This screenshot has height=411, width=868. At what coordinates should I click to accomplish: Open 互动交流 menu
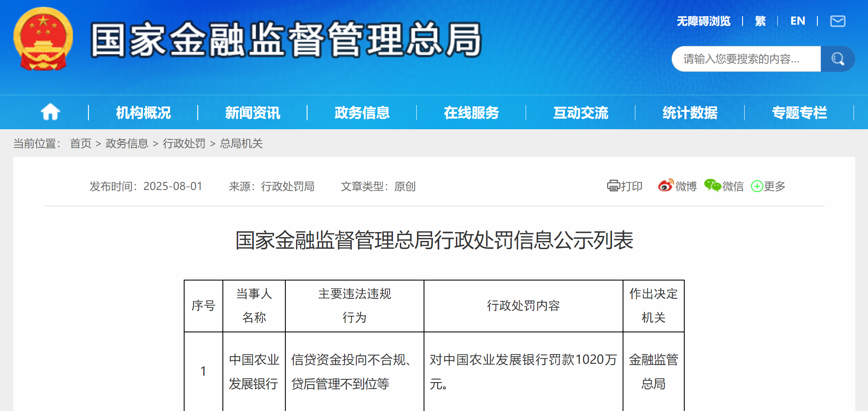pos(581,113)
